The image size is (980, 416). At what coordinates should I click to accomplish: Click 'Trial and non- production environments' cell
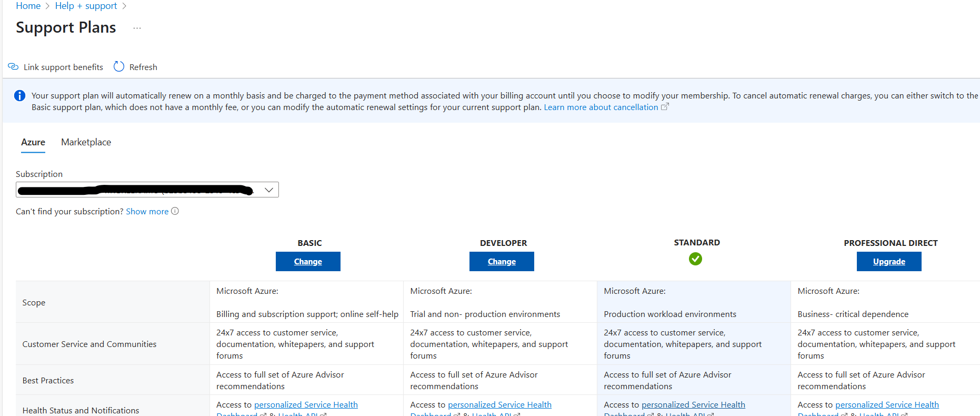point(485,314)
